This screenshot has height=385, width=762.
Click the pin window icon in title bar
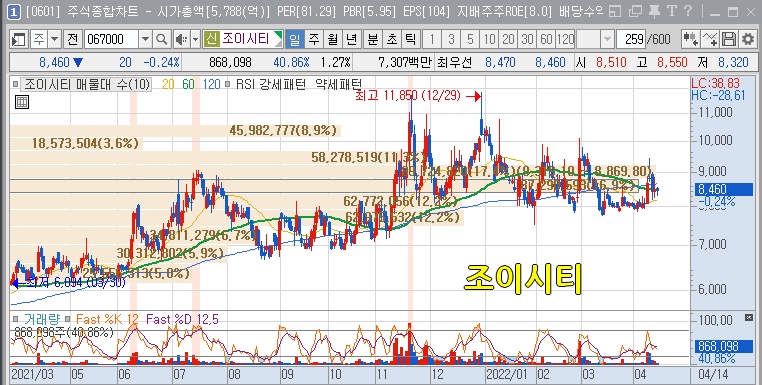[x=654, y=12]
